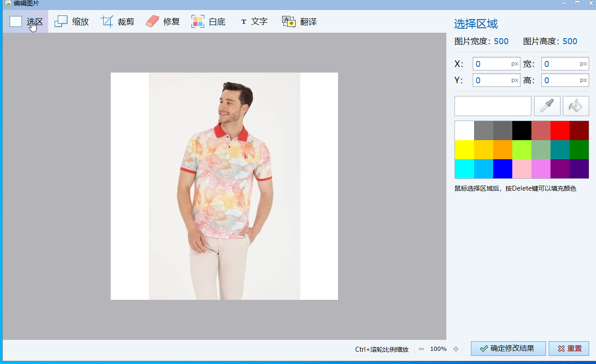Image resolution: width=596 pixels, height=364 pixels.
Task: Pick the eyedropper color picker
Action: coord(547,106)
